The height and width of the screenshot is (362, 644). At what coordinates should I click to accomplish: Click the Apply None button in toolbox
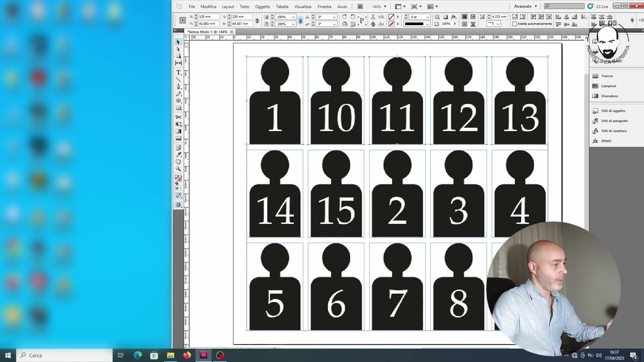click(178, 196)
